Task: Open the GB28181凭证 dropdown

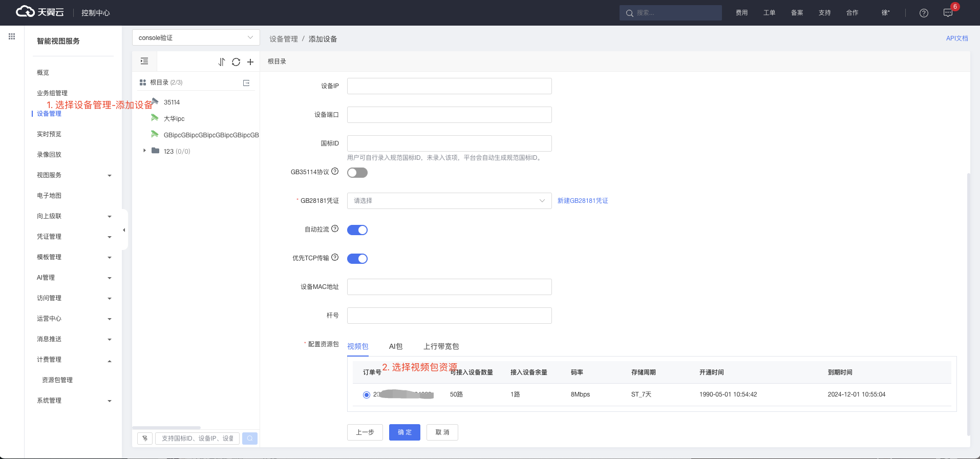Action: coord(449,201)
